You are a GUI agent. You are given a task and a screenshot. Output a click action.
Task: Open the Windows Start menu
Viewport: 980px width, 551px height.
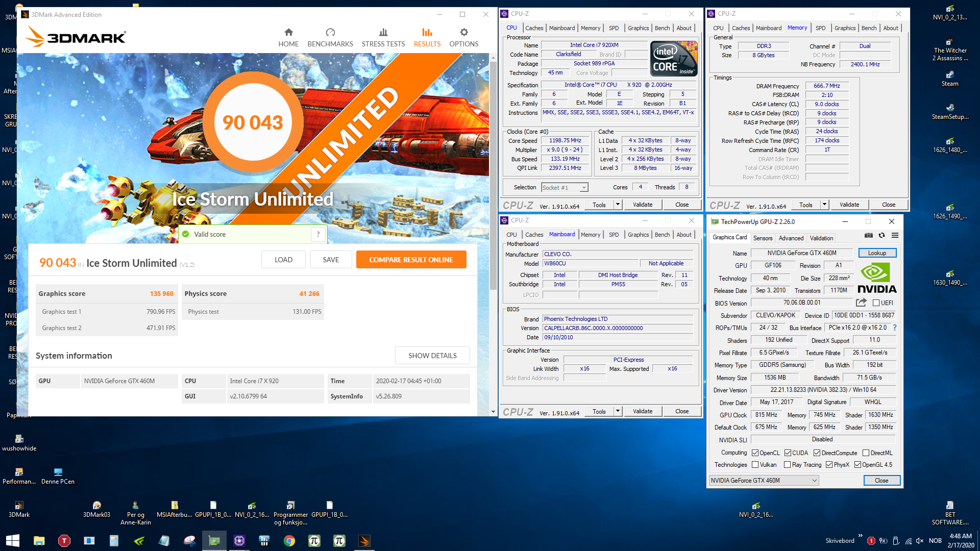[x=13, y=541]
